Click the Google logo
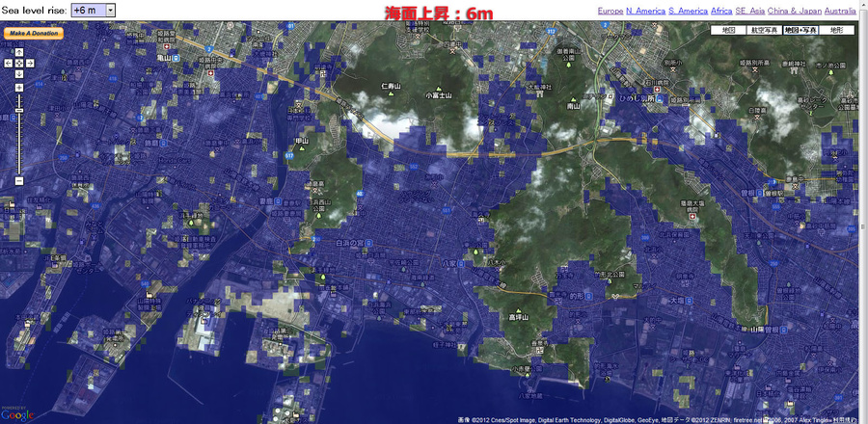Image resolution: width=868 pixels, height=424 pixels. point(17,414)
